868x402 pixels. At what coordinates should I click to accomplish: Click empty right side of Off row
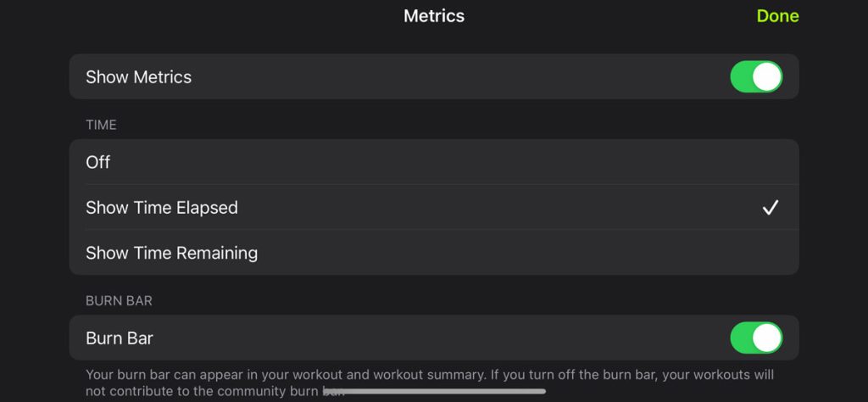tap(593, 162)
